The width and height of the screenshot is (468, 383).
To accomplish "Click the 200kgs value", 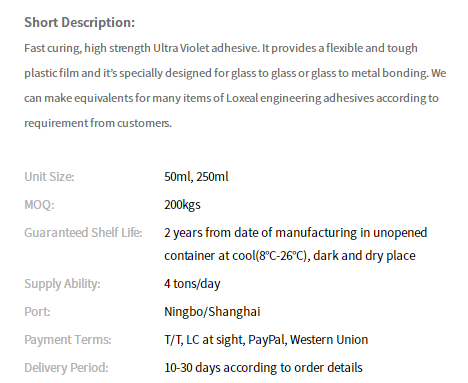I will (x=182, y=204).
